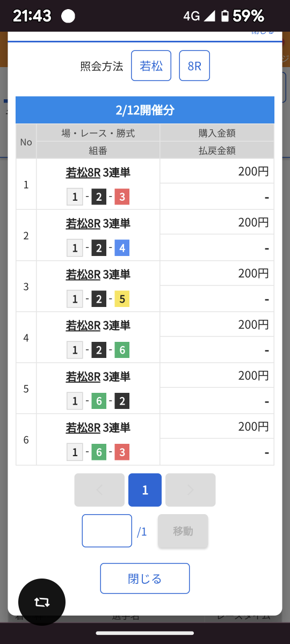
Task: Click the 2/12開催分 blue header bar
Action: point(145,111)
